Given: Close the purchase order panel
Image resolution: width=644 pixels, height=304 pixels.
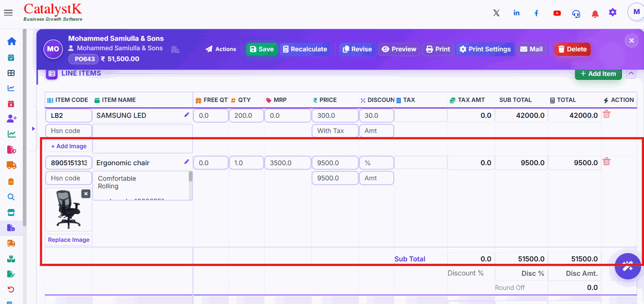Looking at the screenshot, I should pyautogui.click(x=632, y=40).
